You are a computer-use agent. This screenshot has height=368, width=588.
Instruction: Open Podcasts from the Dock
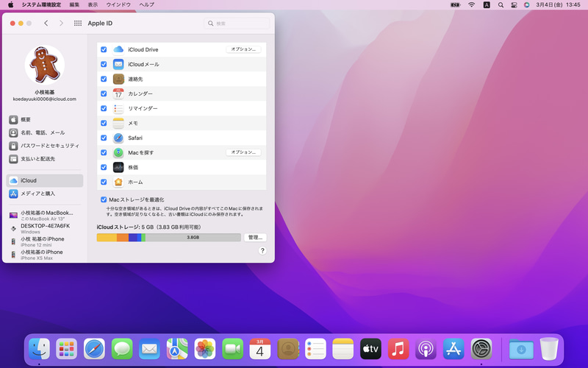426,349
